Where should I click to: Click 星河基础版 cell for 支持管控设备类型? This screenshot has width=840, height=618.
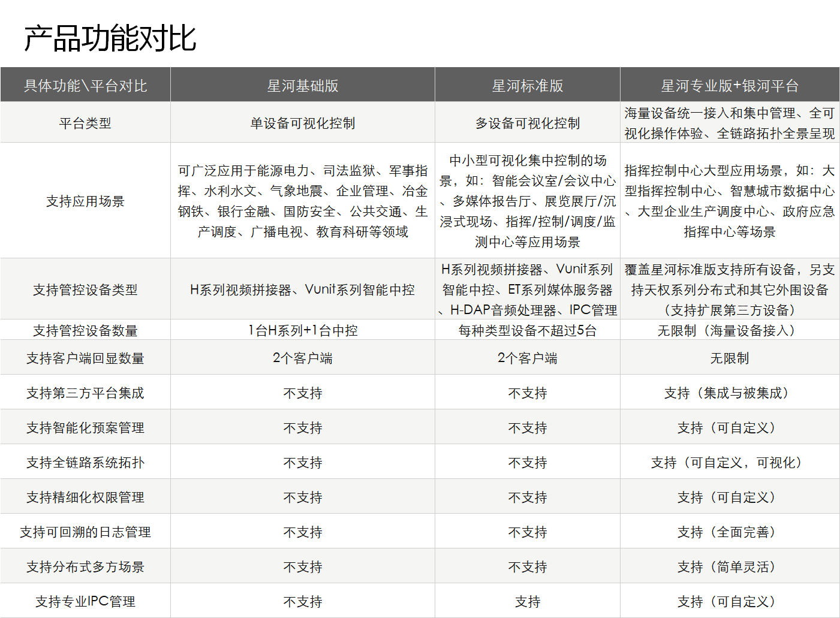click(302, 290)
